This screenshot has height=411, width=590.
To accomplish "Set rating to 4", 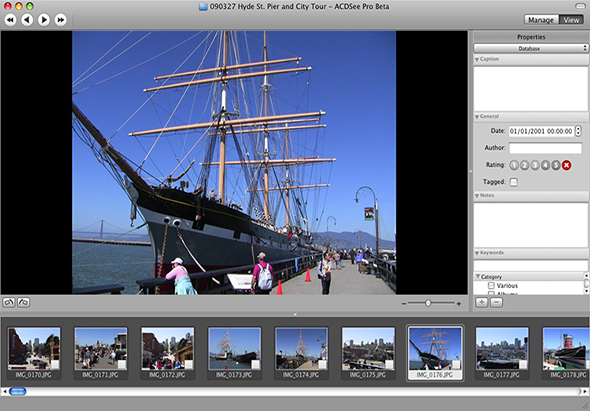I will [x=545, y=165].
